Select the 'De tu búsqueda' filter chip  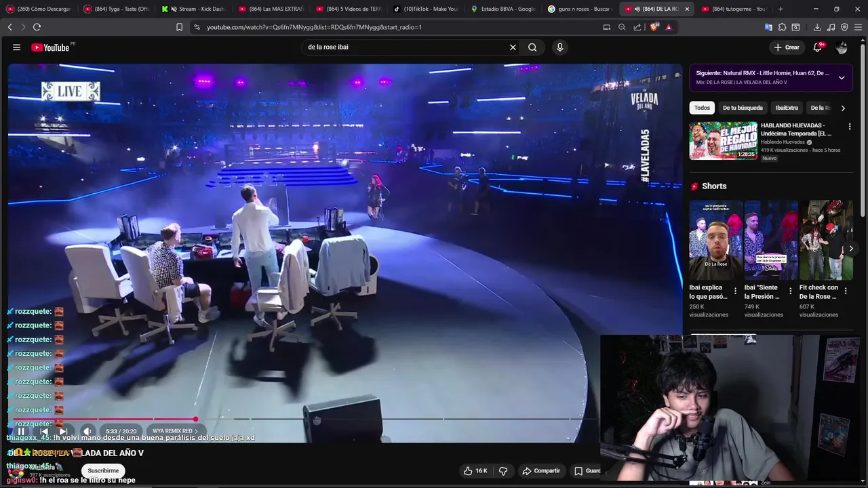point(743,108)
